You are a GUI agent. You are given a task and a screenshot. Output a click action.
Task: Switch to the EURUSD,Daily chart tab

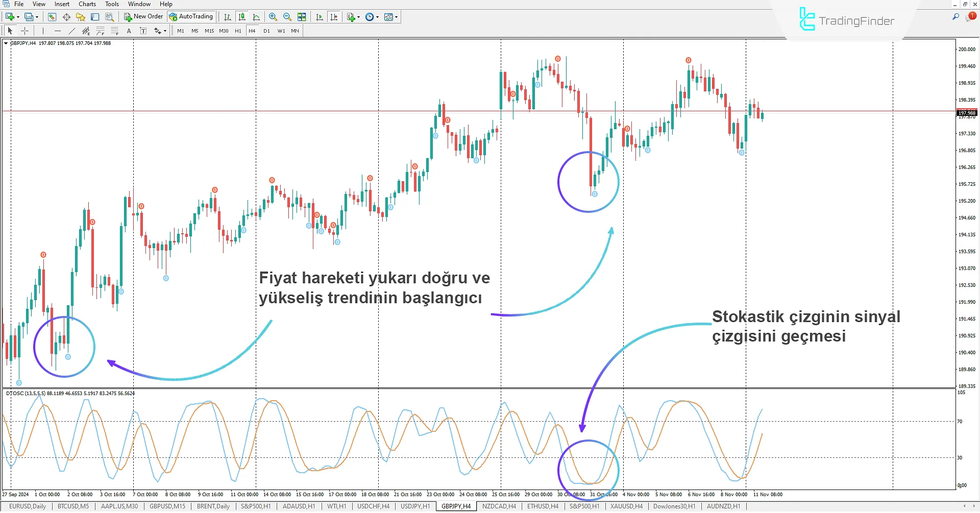tap(28, 506)
